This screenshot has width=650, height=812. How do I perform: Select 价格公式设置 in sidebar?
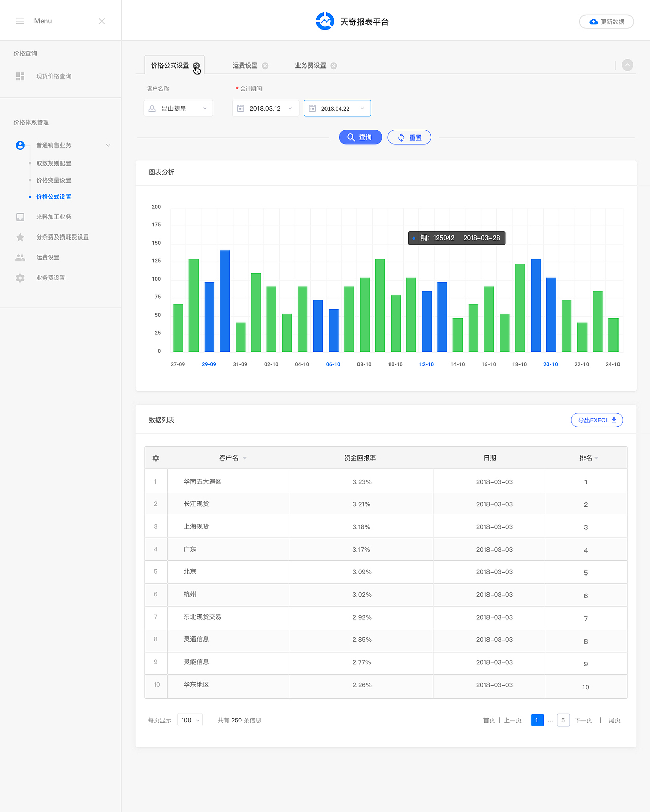[53, 197]
